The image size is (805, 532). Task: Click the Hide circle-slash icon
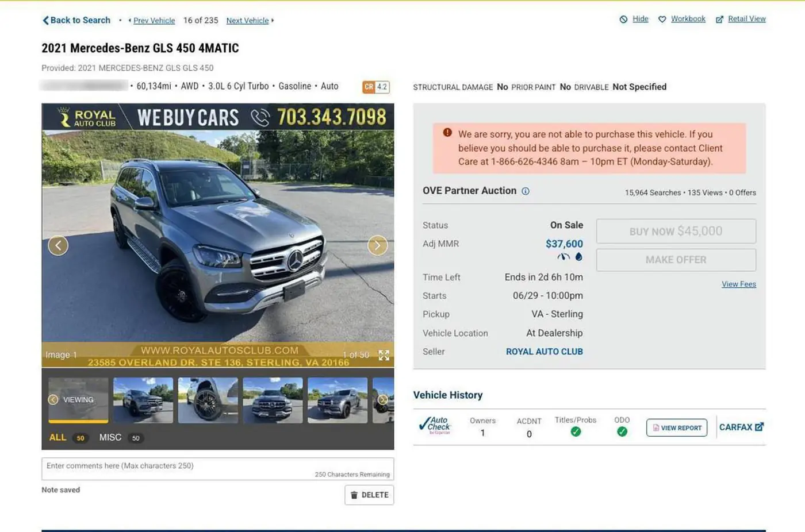click(x=623, y=20)
